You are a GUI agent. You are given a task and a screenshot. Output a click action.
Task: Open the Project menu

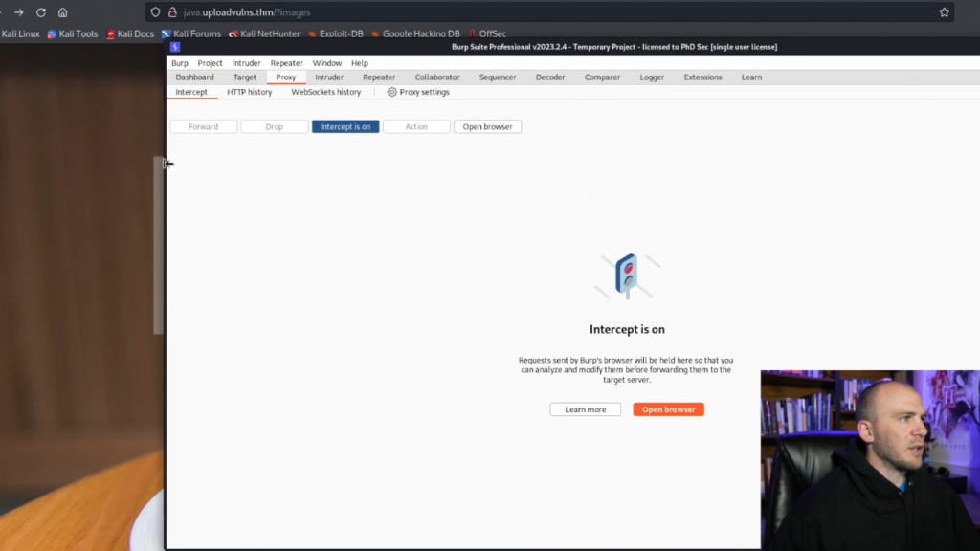tap(210, 63)
